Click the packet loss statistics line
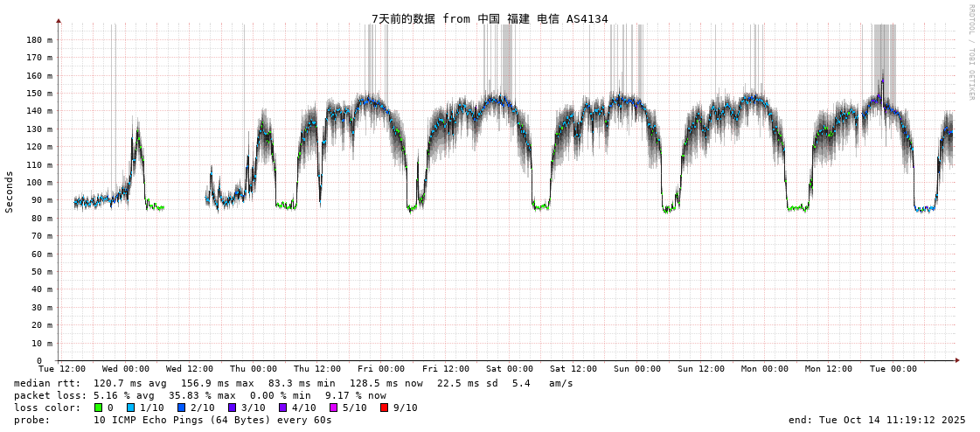The height and width of the screenshot is (432, 980). click(x=200, y=395)
